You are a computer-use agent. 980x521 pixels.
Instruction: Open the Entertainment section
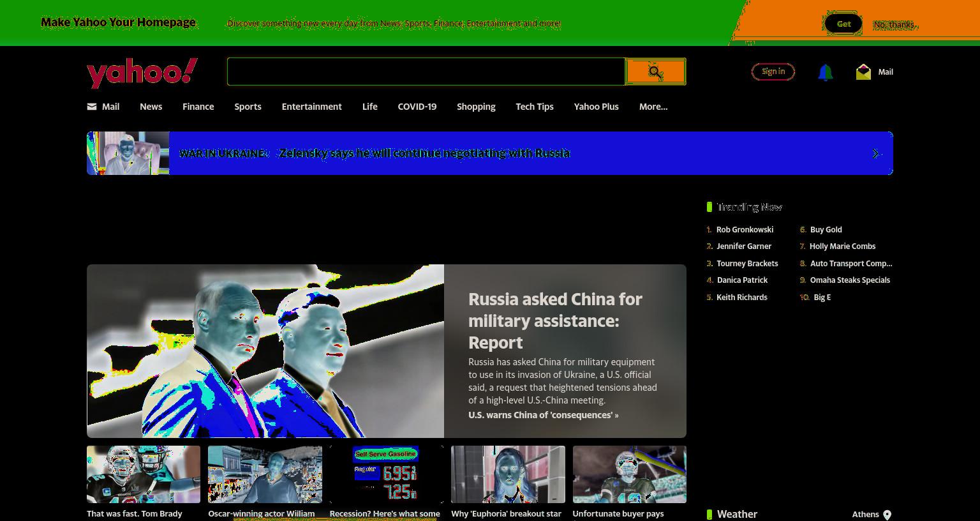pos(312,107)
